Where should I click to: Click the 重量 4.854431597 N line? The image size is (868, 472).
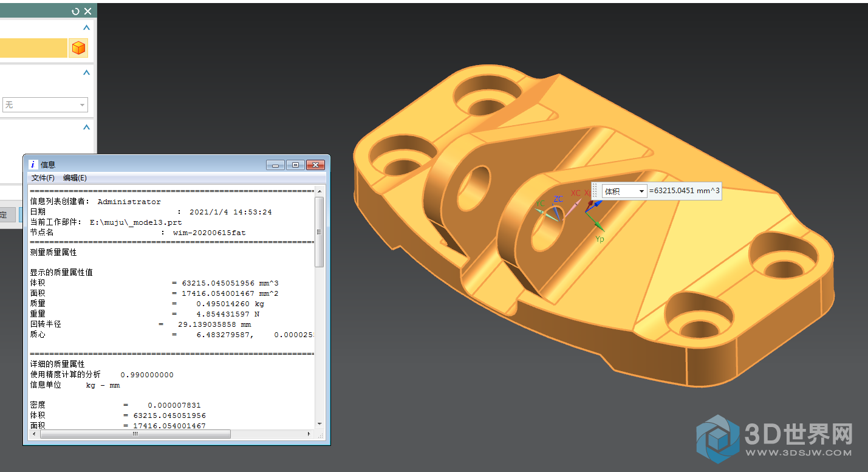pyautogui.click(x=145, y=314)
